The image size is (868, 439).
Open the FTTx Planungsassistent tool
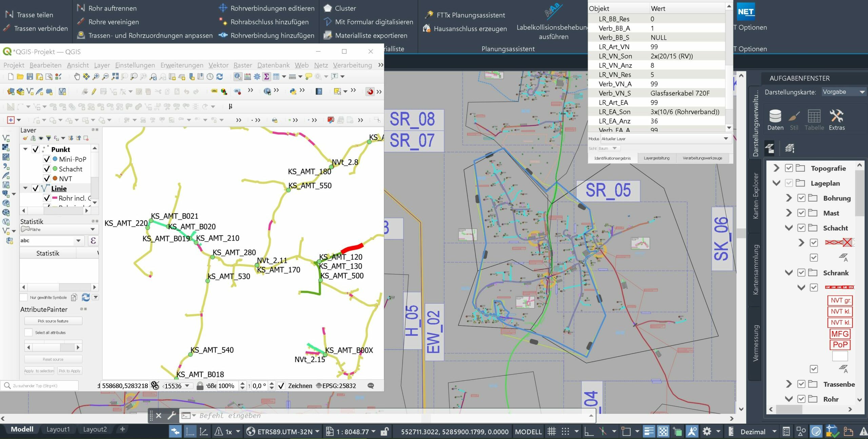(465, 15)
